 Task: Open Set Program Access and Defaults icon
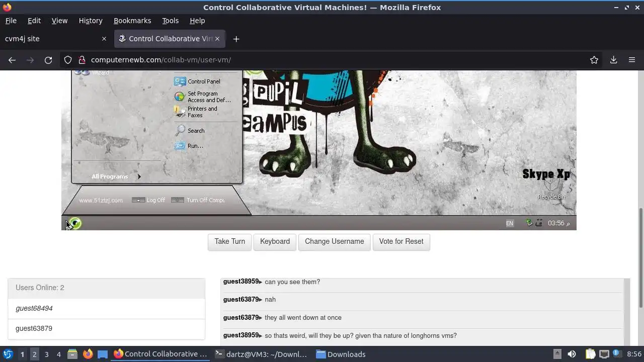click(x=180, y=97)
